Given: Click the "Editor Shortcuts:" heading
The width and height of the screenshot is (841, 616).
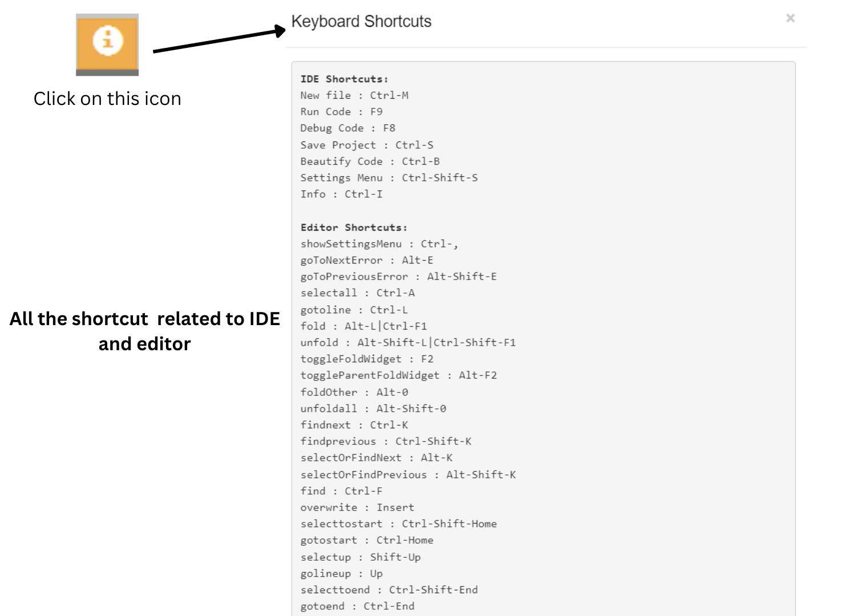Looking at the screenshot, I should (354, 227).
